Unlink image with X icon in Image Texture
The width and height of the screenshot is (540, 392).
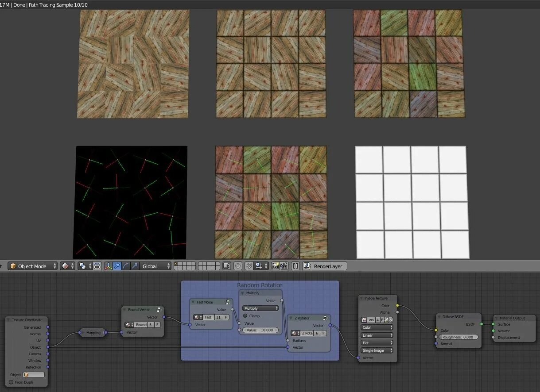point(391,320)
